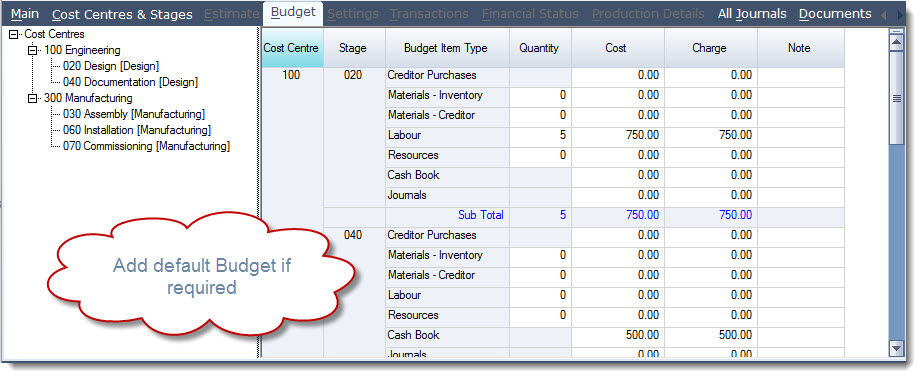Click the blue Sub Total label

point(480,215)
